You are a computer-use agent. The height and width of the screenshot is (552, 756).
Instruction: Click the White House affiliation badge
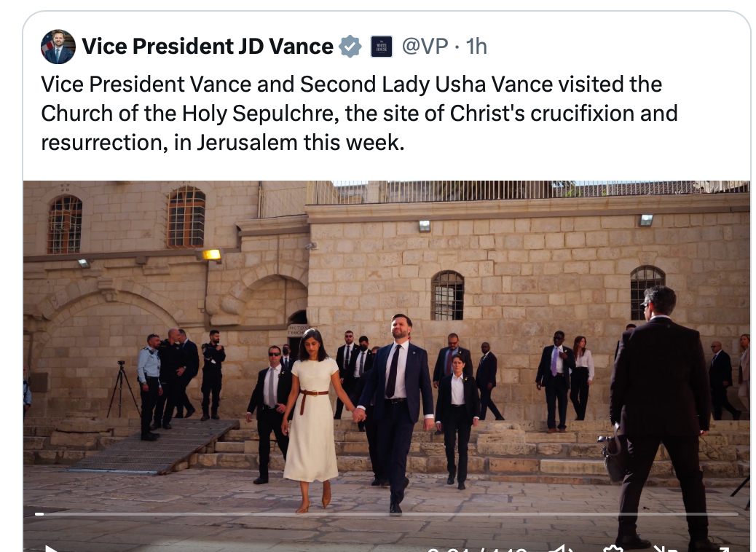[382, 47]
